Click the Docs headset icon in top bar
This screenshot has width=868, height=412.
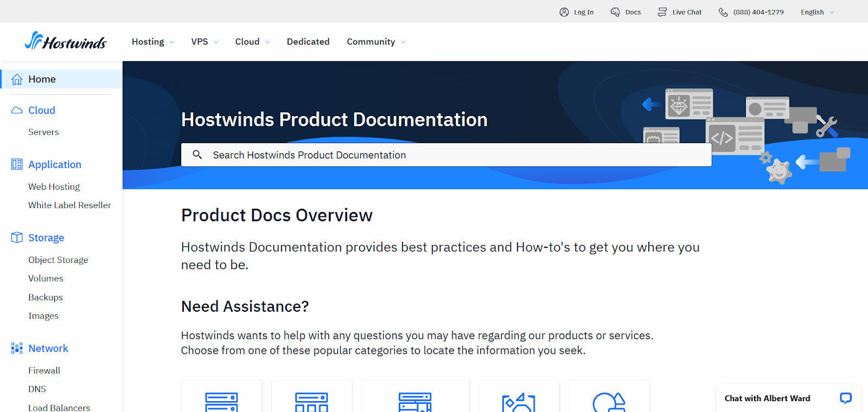tap(615, 12)
